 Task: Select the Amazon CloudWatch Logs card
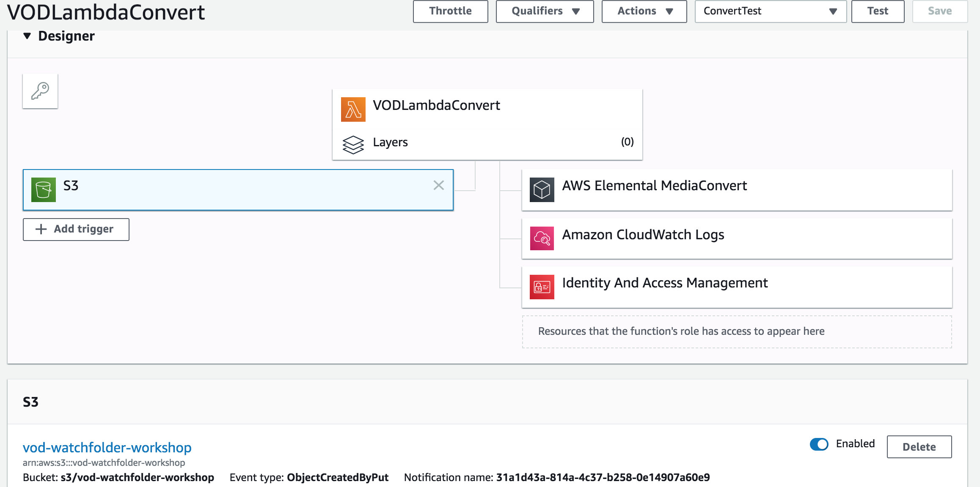(x=737, y=238)
